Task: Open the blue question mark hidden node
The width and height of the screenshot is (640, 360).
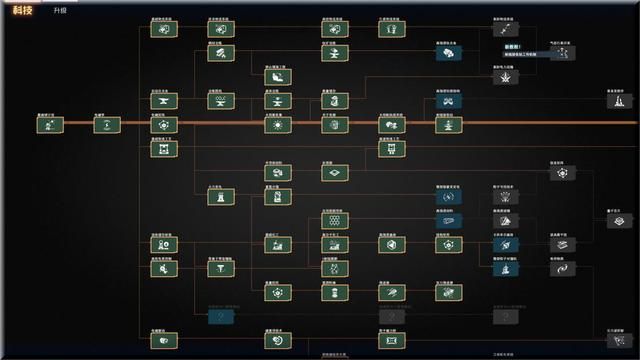Action: [x=221, y=317]
